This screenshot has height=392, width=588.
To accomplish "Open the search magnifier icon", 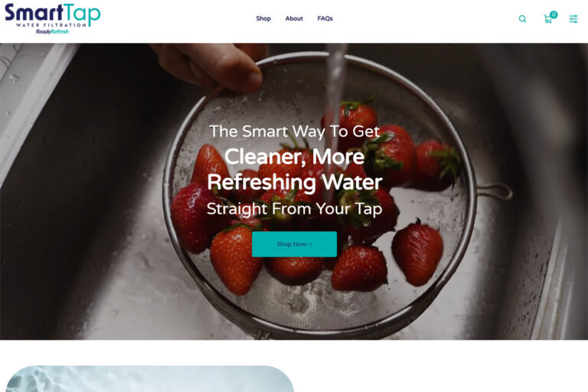I will 522,18.
